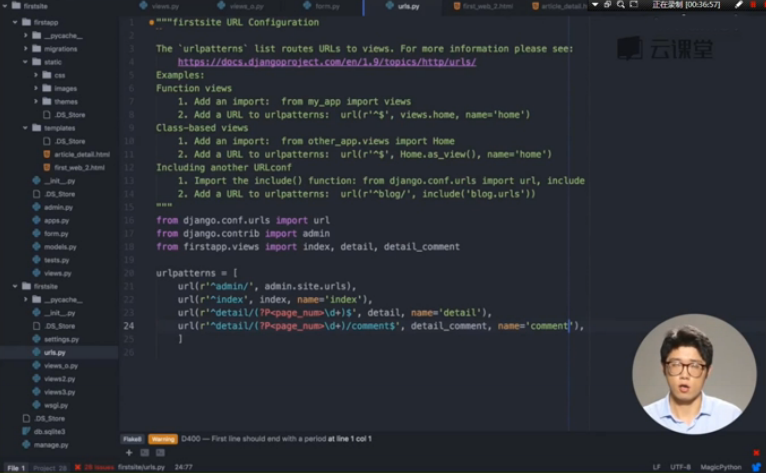
Task: Switch to the form.py tab
Action: pos(326,6)
